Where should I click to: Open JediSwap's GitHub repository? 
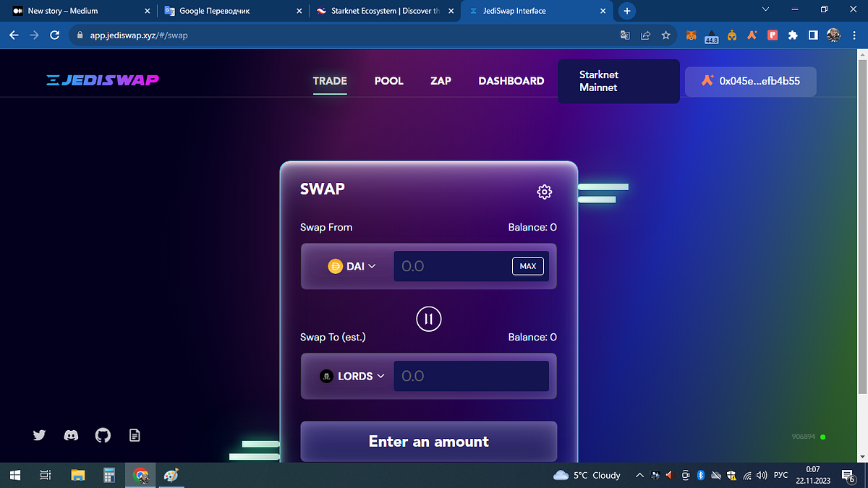click(x=102, y=435)
